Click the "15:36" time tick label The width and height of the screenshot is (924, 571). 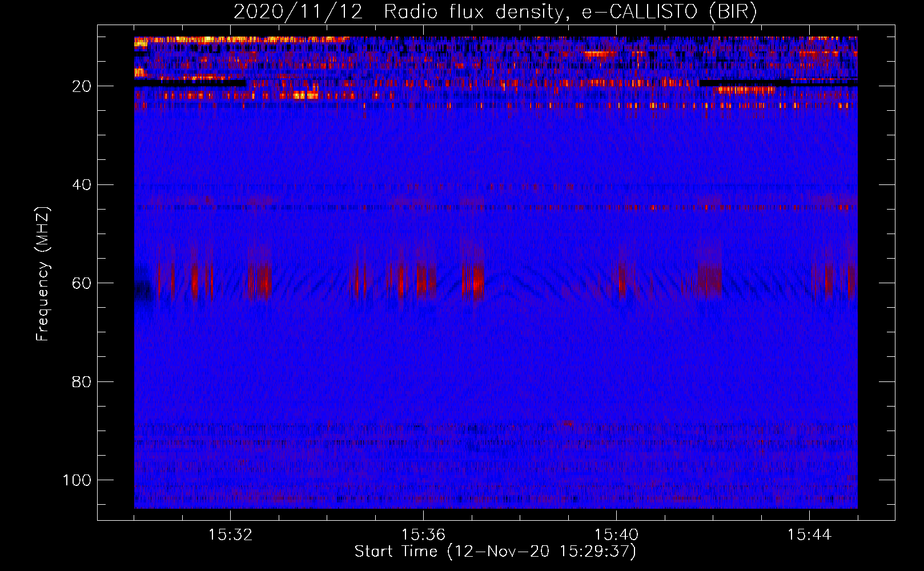(x=423, y=535)
